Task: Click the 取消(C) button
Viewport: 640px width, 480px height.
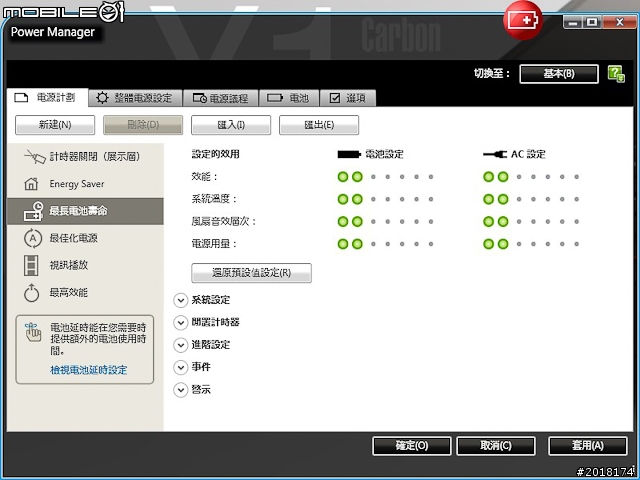Action: [496, 446]
